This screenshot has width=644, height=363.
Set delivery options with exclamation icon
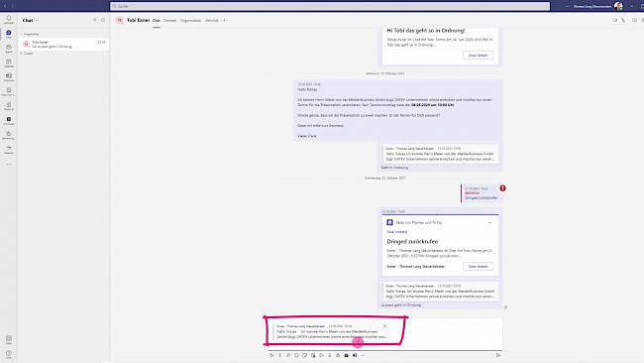[279, 355]
